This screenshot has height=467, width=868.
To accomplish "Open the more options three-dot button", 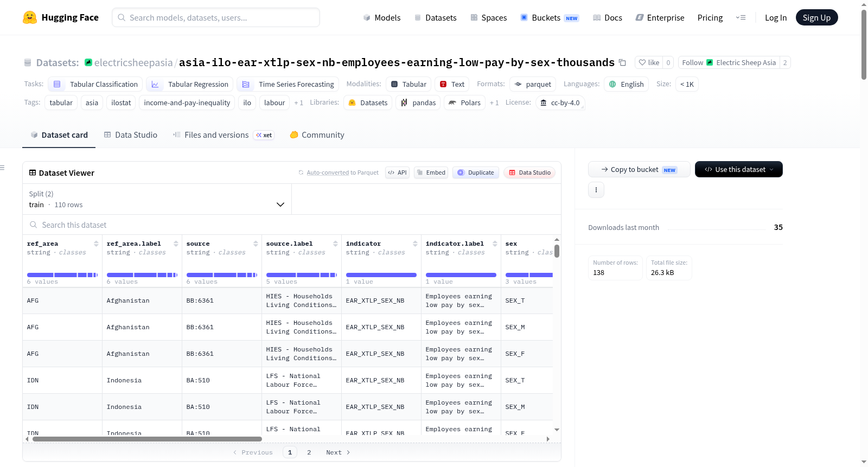I will point(596,190).
